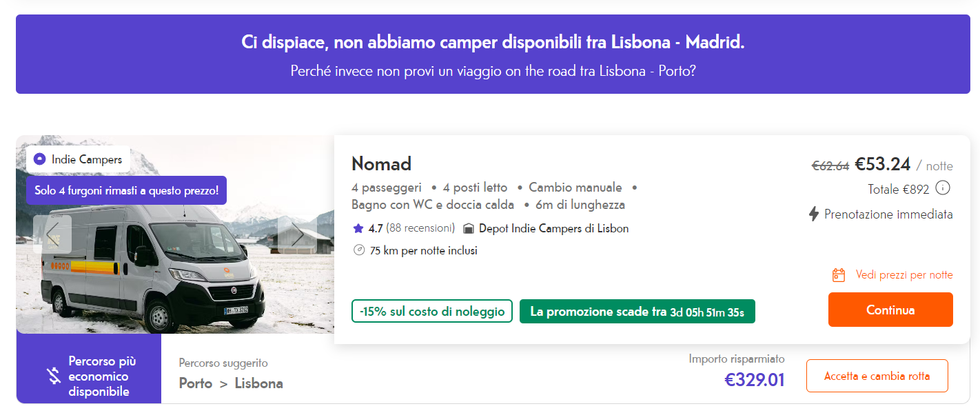
Task: Click the lightning bolt Prenotazione immediata icon
Action: click(x=814, y=214)
